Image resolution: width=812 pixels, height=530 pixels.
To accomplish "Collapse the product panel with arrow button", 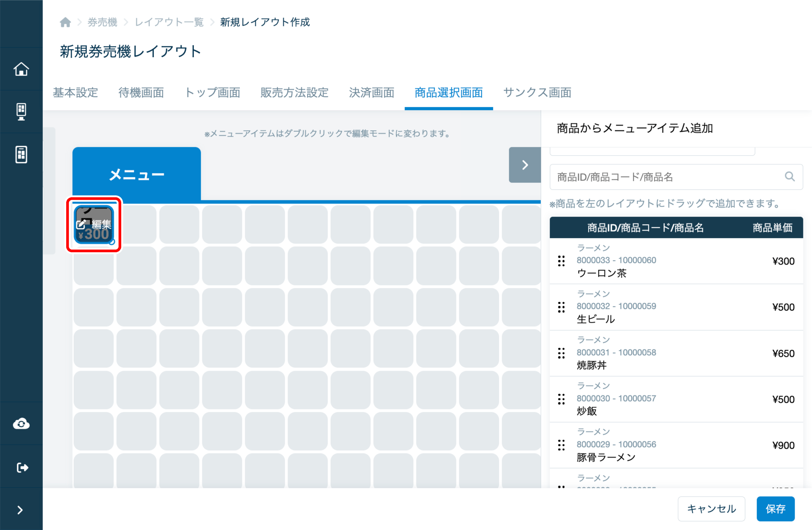I will 525,165.
